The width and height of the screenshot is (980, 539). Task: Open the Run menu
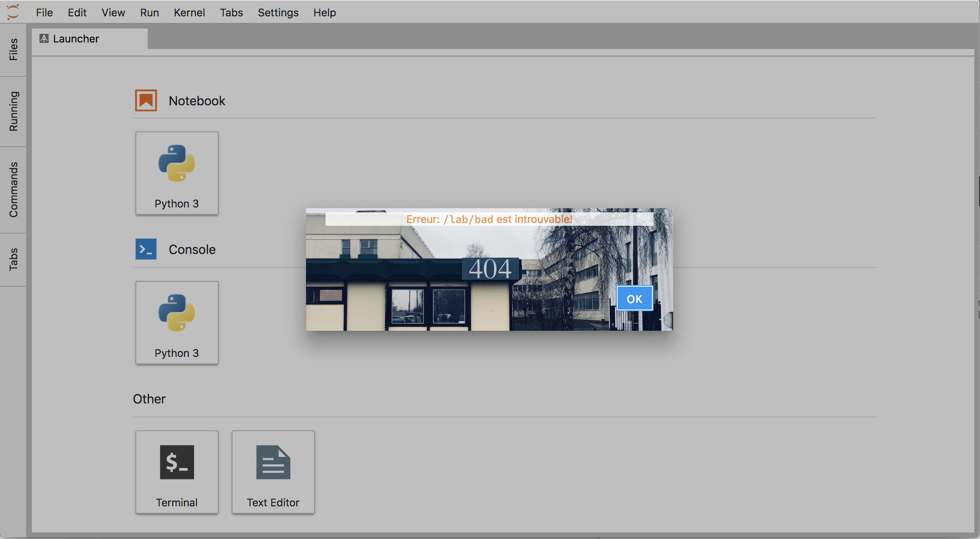pos(149,12)
